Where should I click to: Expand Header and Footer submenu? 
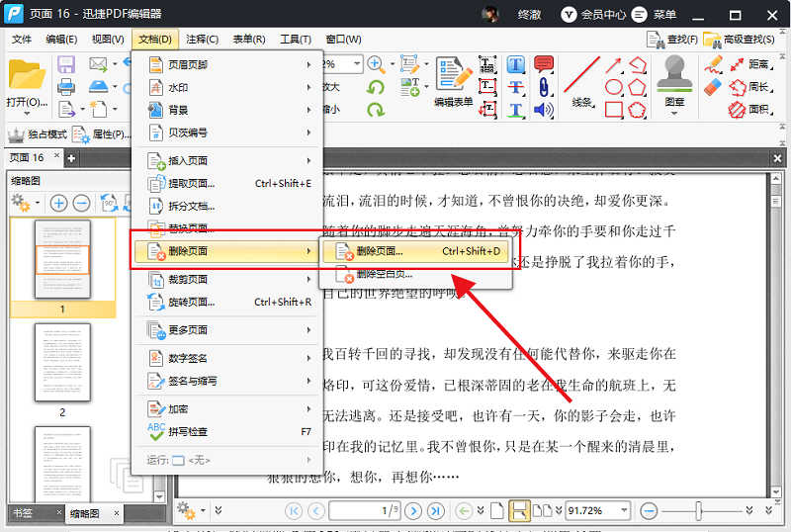pos(227,64)
